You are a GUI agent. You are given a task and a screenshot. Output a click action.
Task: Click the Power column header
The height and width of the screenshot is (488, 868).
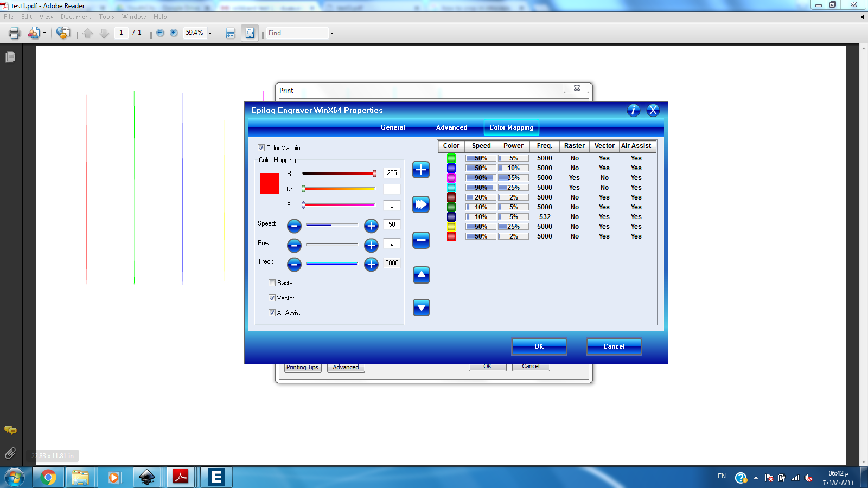(x=513, y=146)
